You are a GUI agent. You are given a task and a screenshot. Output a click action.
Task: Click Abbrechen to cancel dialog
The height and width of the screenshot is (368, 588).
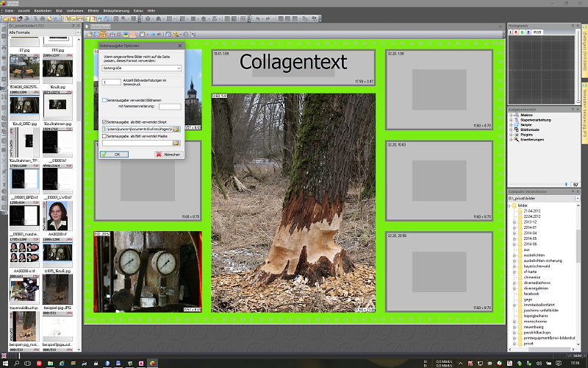[168, 155]
